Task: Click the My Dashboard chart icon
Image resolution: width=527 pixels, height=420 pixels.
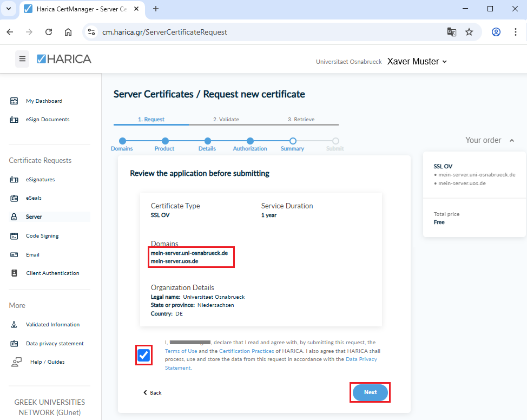Action: (x=14, y=101)
